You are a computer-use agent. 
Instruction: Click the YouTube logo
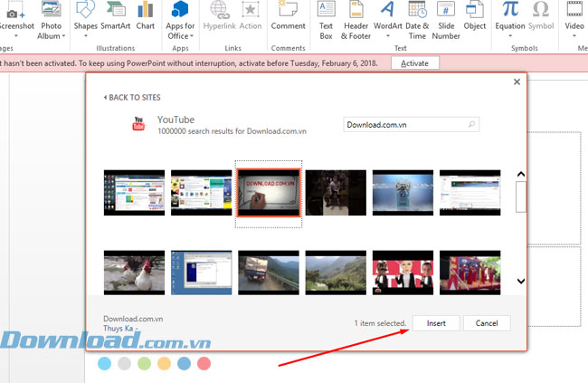click(x=138, y=123)
